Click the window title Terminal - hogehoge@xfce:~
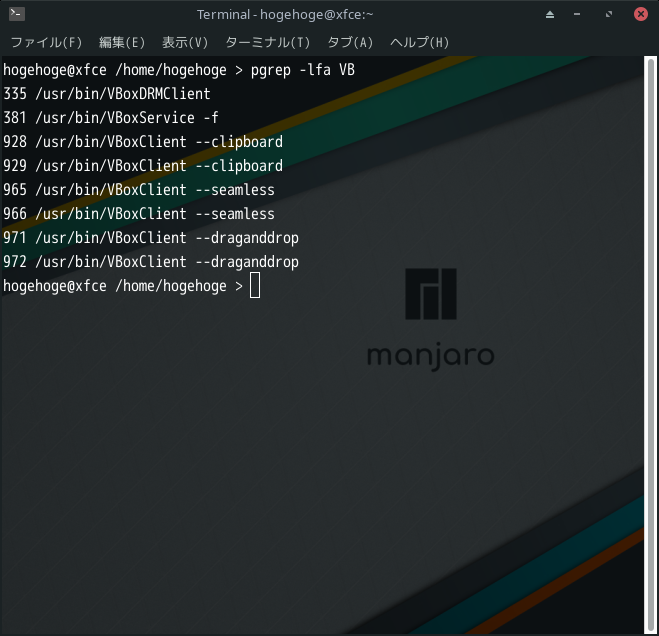The width and height of the screenshot is (659, 636). pos(285,15)
